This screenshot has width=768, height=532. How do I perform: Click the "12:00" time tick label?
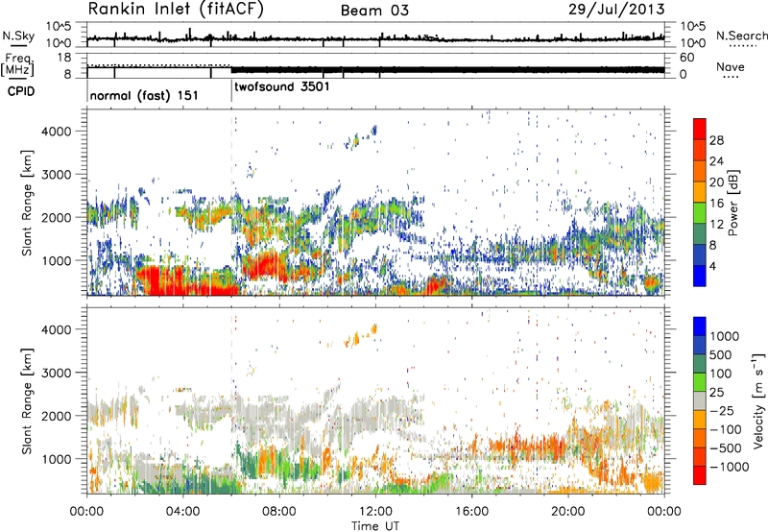point(375,512)
